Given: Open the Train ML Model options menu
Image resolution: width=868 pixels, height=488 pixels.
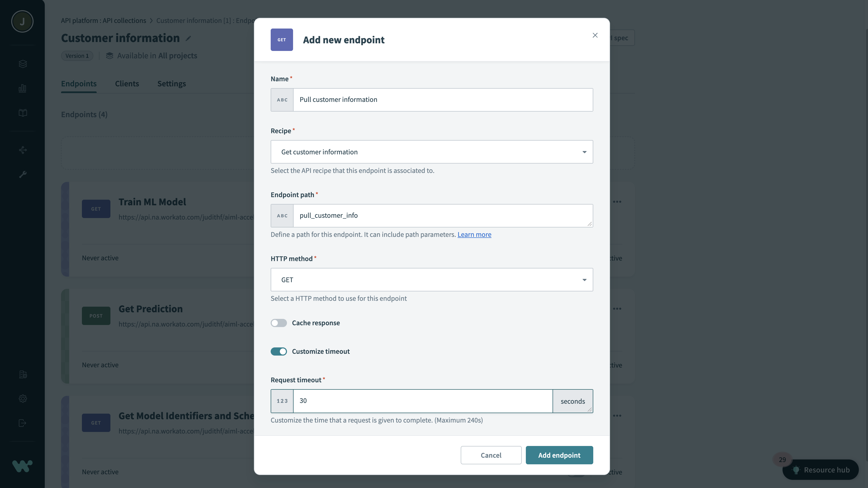Looking at the screenshot, I should 617,202.
